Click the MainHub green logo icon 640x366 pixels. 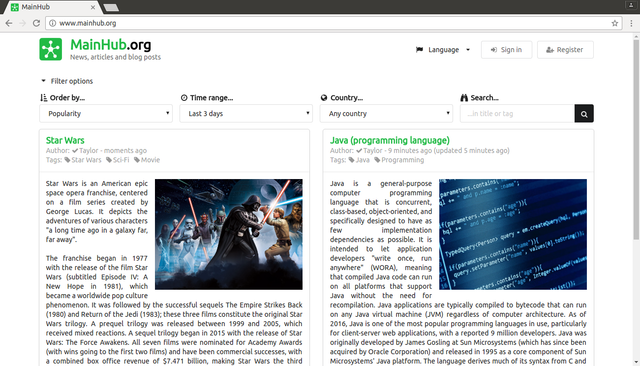(51, 49)
